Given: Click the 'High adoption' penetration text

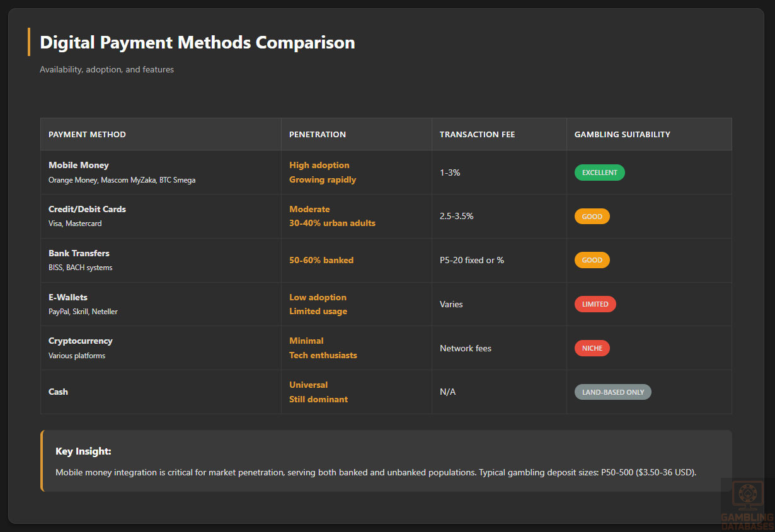Looking at the screenshot, I should [x=319, y=165].
